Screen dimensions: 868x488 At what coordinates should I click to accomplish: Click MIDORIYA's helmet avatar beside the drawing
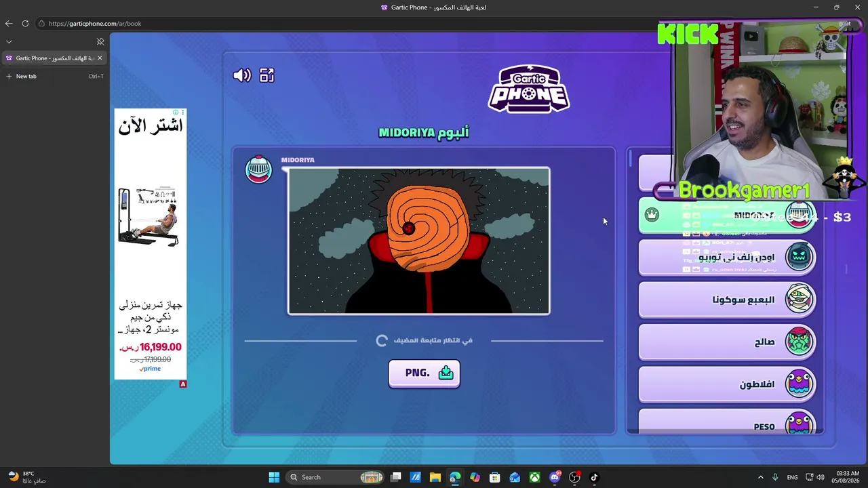(x=258, y=169)
